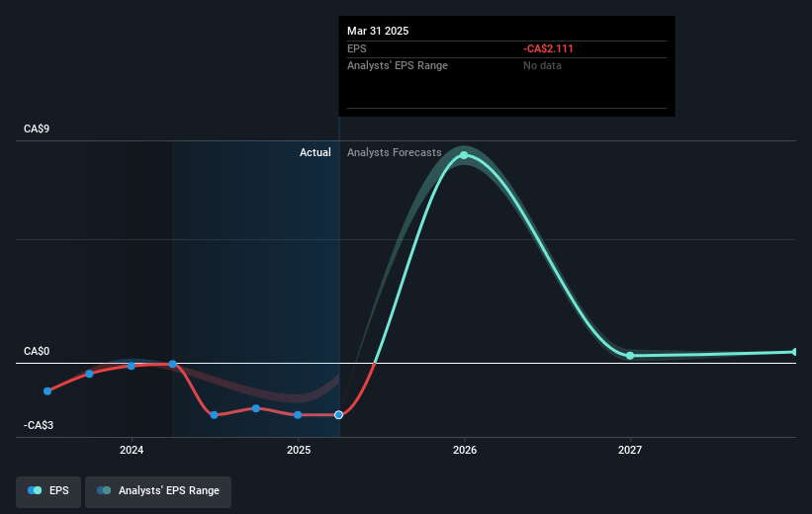The width and height of the screenshot is (812, 514).
Task: Click the EPS data point at 2024 axis mark
Action: (x=131, y=366)
